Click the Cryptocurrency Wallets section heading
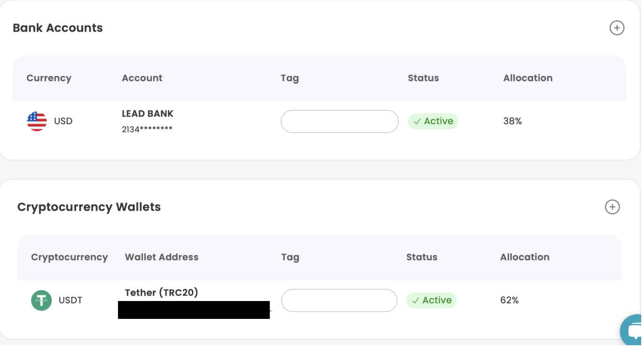This screenshot has height=349, width=644. 89,207
